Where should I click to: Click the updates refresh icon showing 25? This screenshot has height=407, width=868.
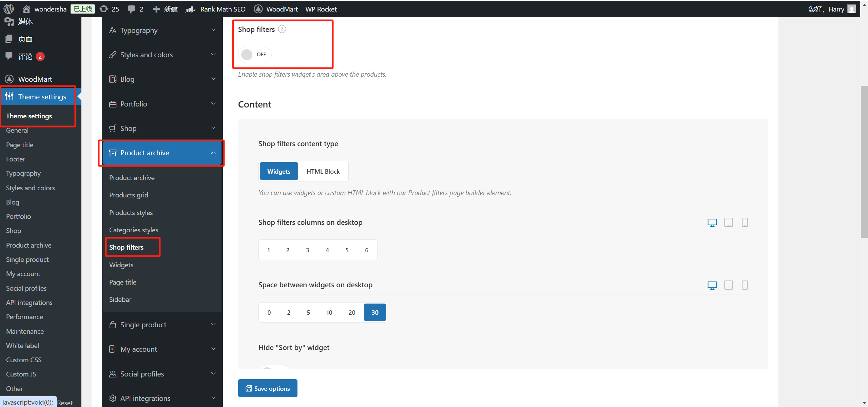(x=104, y=9)
